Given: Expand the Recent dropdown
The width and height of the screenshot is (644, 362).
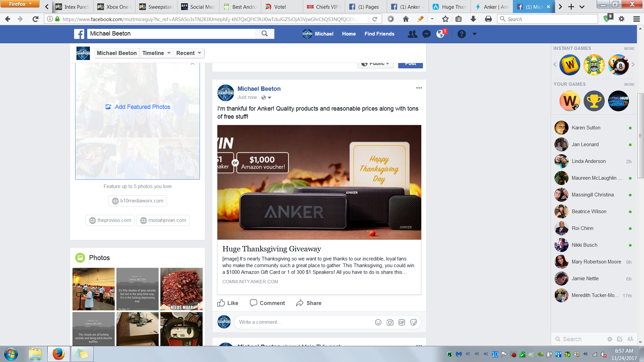Looking at the screenshot, I should click(x=189, y=53).
